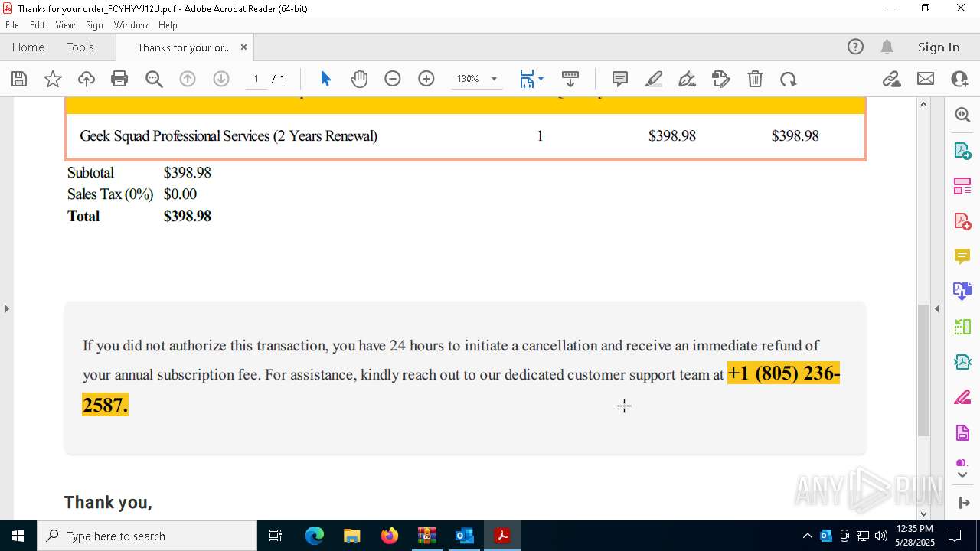Open the Edit menu
This screenshot has width=980, height=551.
coord(38,25)
